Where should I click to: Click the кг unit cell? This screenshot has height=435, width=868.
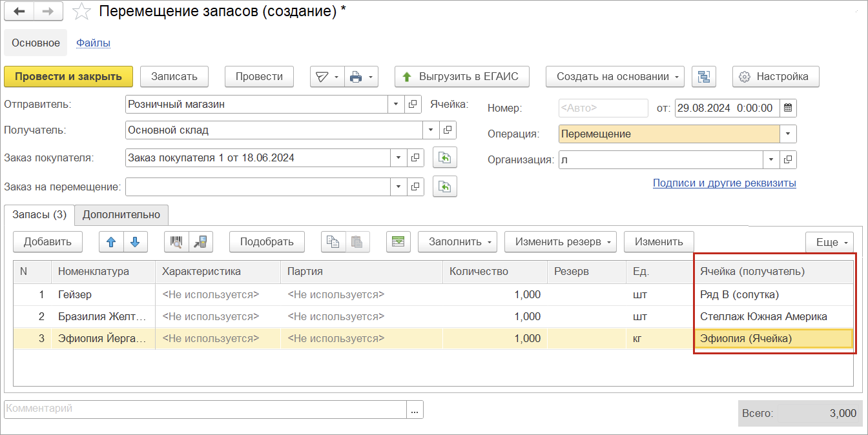[x=660, y=339]
